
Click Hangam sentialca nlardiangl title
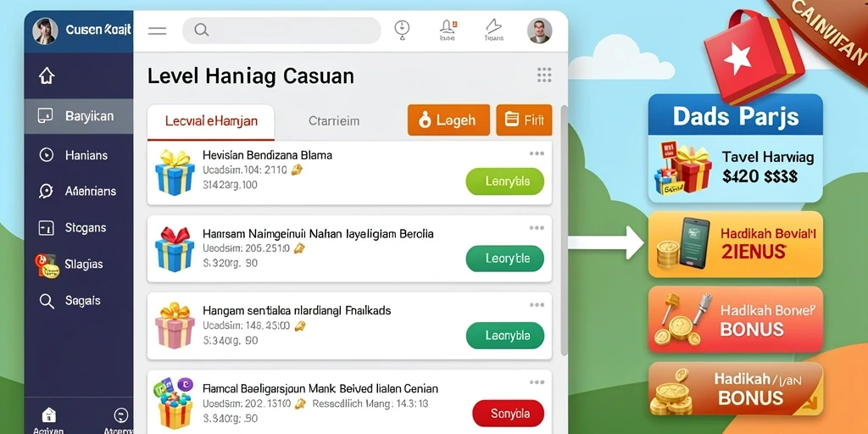[297, 310]
